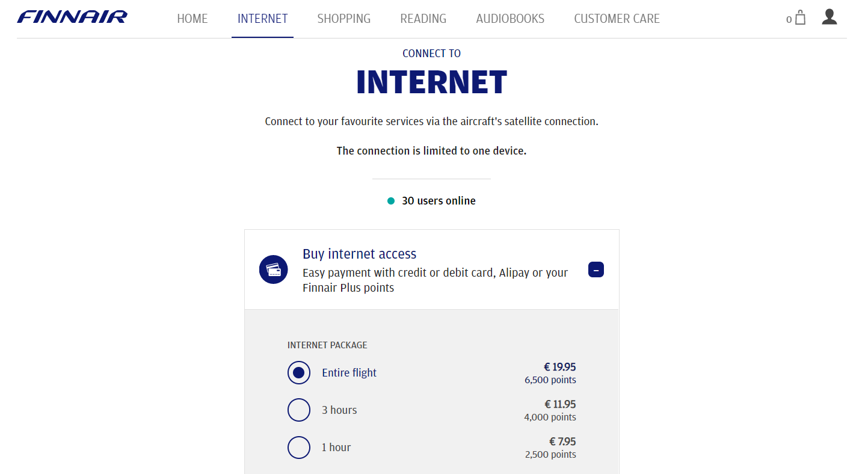This screenshot has width=868, height=474.
Task: Collapse the Buy internet access section
Action: click(596, 269)
